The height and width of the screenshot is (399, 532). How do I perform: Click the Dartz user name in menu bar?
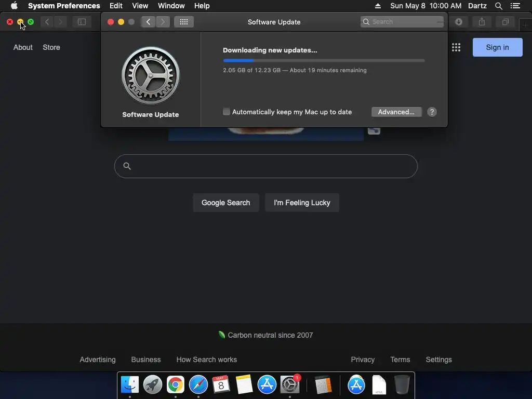[477, 6]
